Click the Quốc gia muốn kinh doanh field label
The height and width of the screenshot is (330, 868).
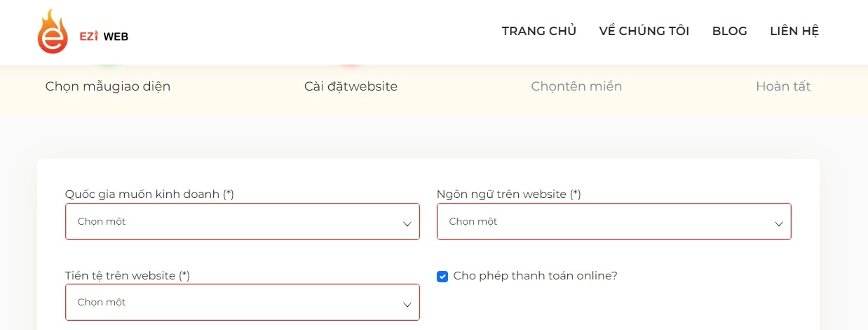(x=149, y=194)
